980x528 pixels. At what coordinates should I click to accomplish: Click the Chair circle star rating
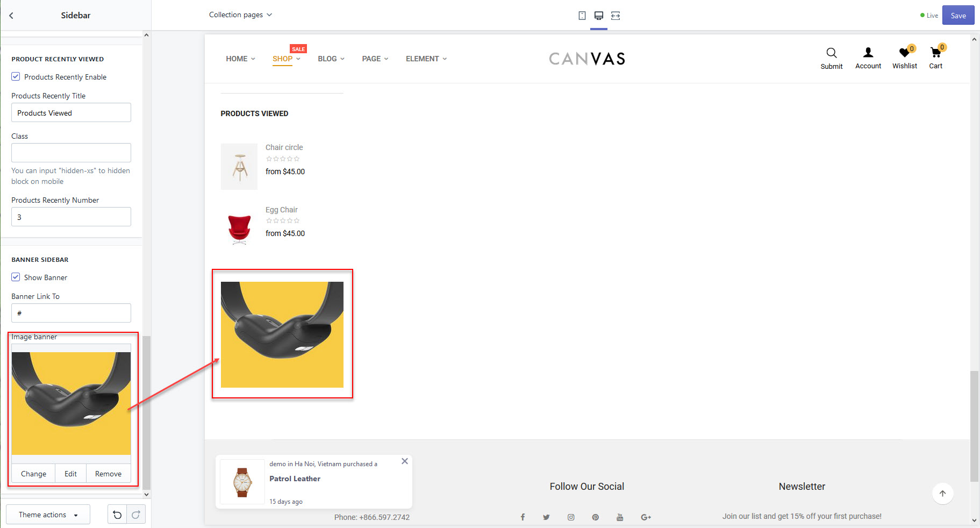[x=283, y=159]
